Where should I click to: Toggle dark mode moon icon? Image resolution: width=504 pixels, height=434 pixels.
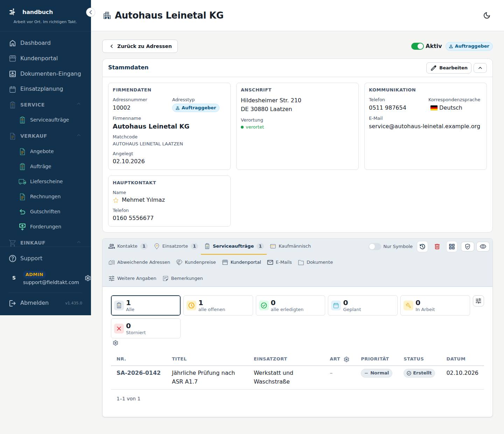pos(486,15)
